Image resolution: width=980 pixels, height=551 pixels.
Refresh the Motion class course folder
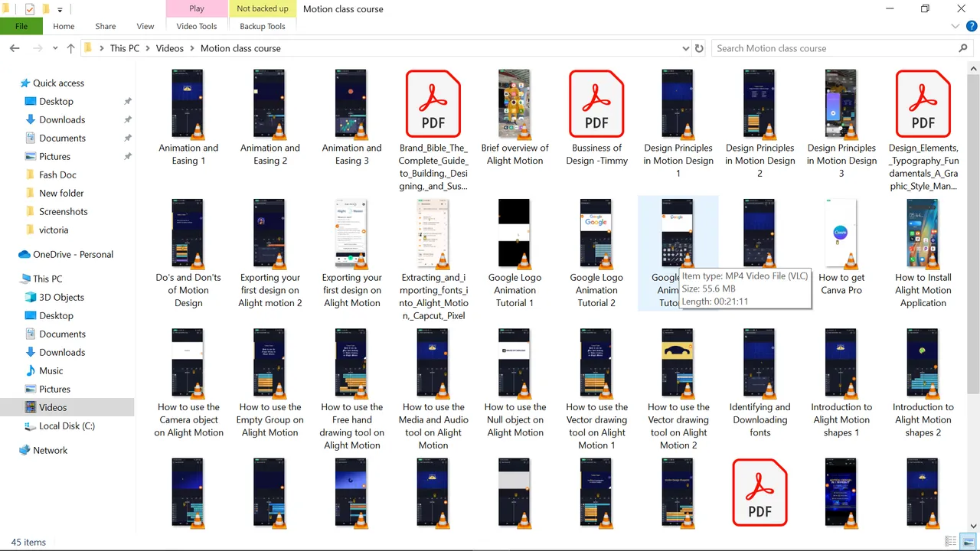click(x=699, y=48)
